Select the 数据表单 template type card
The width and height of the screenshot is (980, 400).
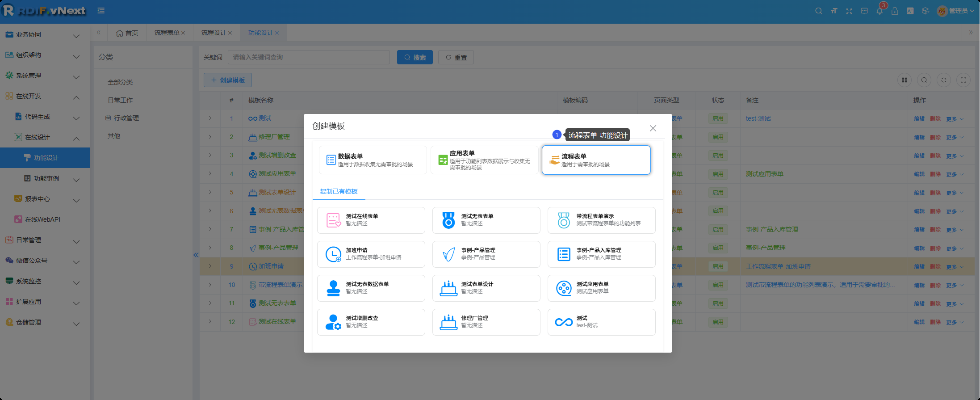pos(373,160)
